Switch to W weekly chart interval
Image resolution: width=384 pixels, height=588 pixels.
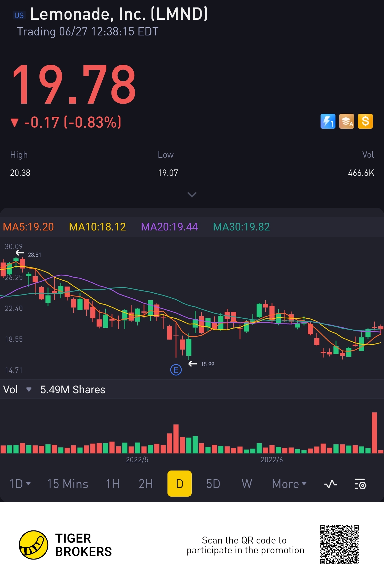coord(247,484)
